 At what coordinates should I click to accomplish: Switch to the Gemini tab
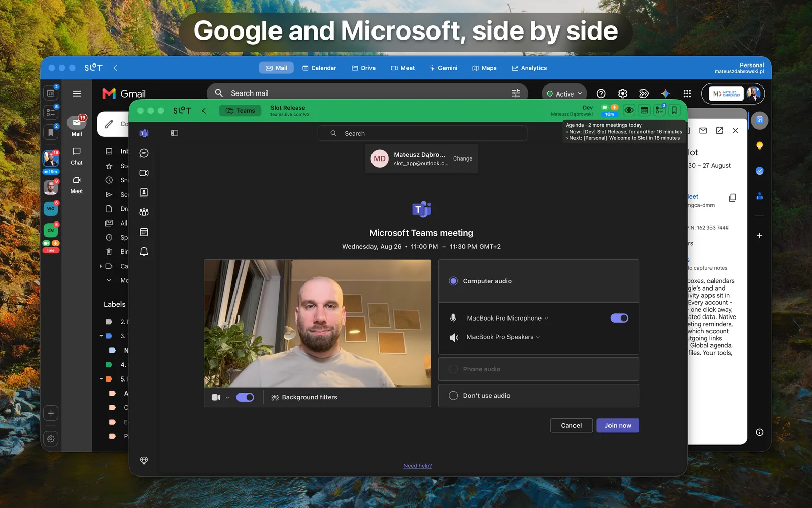pos(443,68)
